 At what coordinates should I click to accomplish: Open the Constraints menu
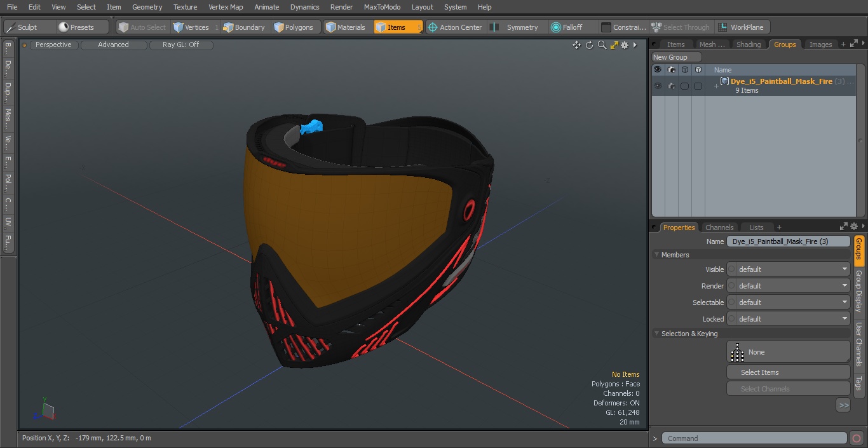pos(624,27)
